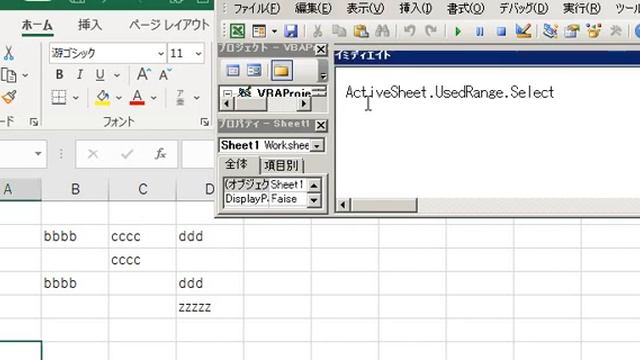Open the ファイル(F) menu

tap(256, 8)
